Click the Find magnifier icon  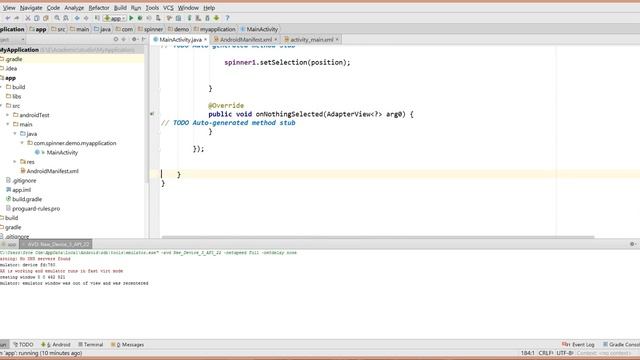[57, 18]
